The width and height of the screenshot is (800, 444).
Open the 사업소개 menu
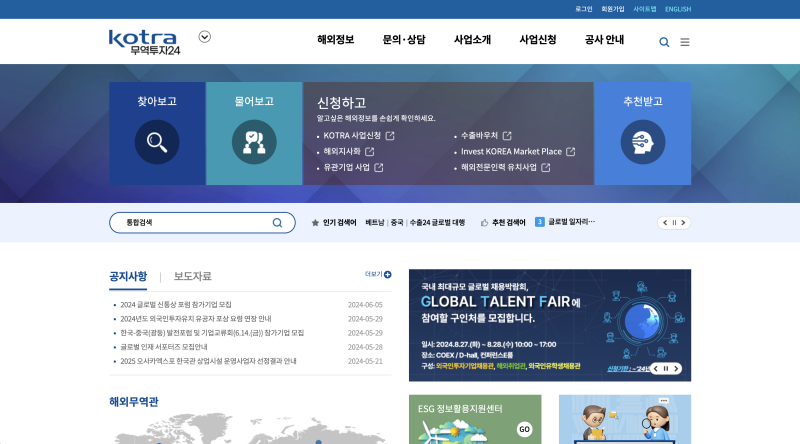pyautogui.click(x=472, y=40)
